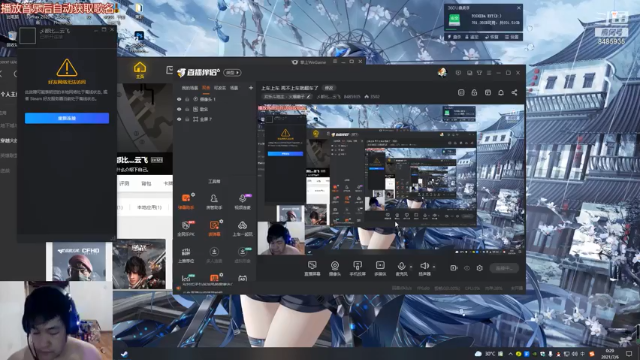Open the third-row middle download tool

click(x=214, y=255)
